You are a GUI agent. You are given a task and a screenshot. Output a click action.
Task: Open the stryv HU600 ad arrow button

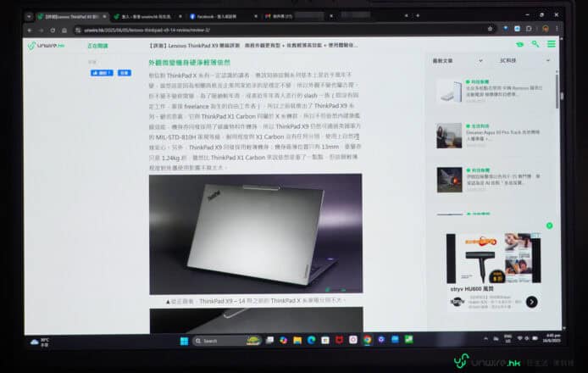click(x=531, y=302)
